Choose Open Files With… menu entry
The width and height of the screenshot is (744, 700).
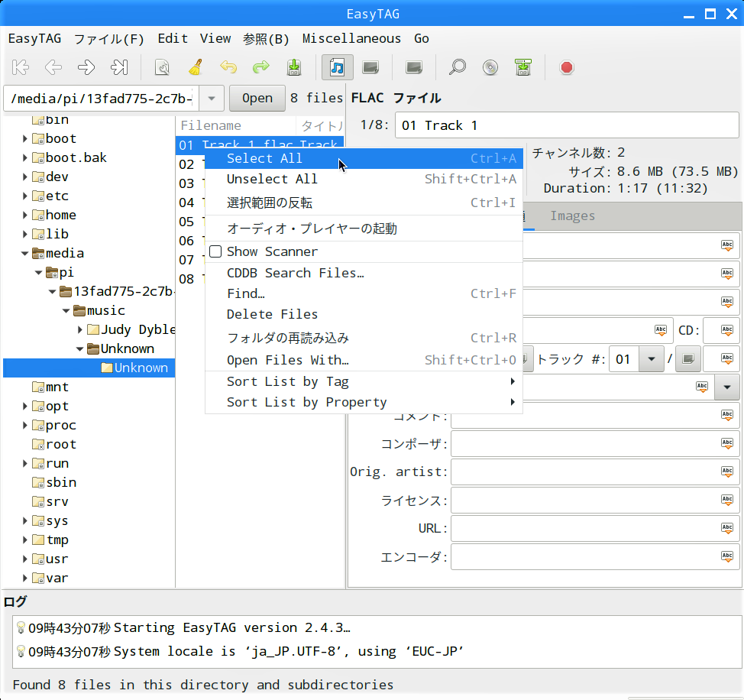point(364,360)
